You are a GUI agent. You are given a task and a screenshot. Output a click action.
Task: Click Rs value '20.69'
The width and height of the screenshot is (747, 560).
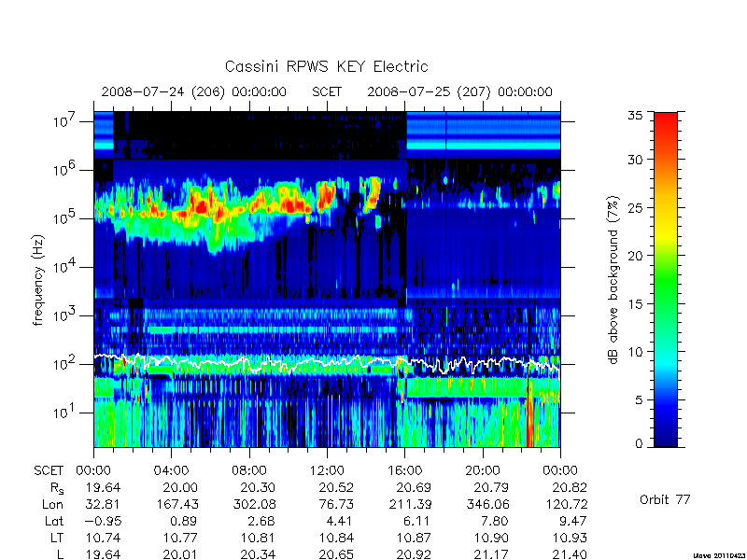(x=413, y=487)
